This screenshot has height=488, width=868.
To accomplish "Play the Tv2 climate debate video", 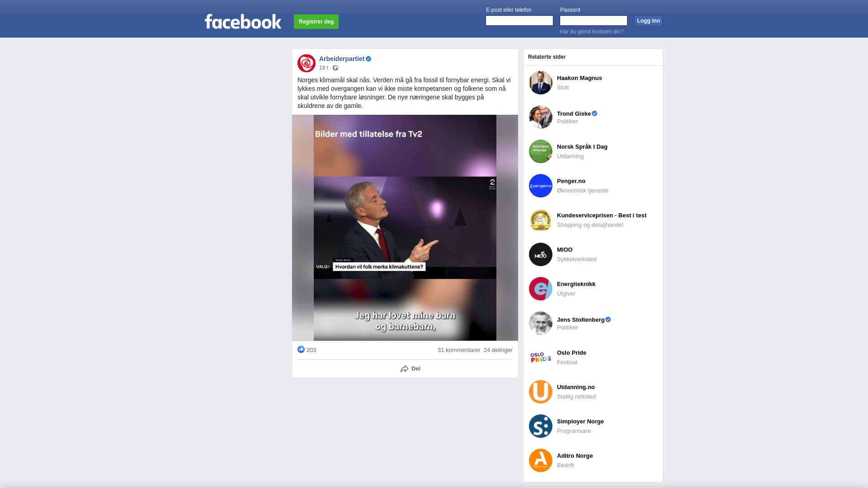I will pyautogui.click(x=405, y=228).
